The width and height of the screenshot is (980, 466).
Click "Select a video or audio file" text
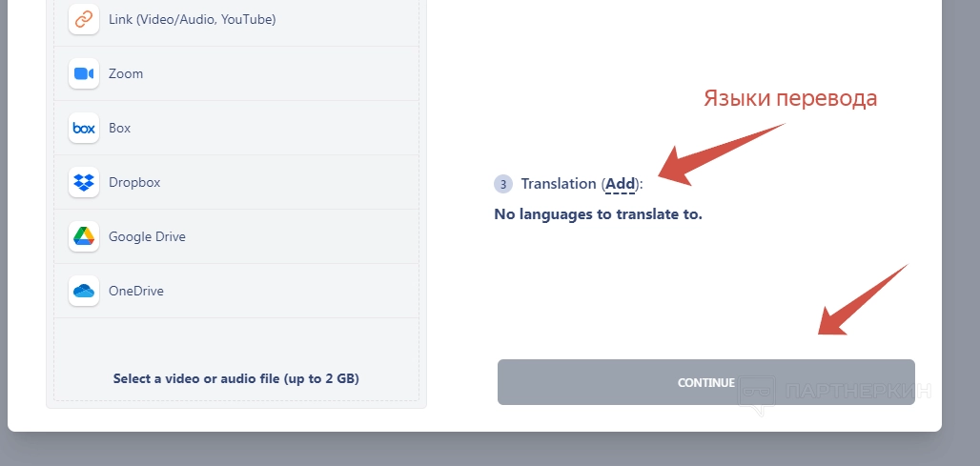235,378
